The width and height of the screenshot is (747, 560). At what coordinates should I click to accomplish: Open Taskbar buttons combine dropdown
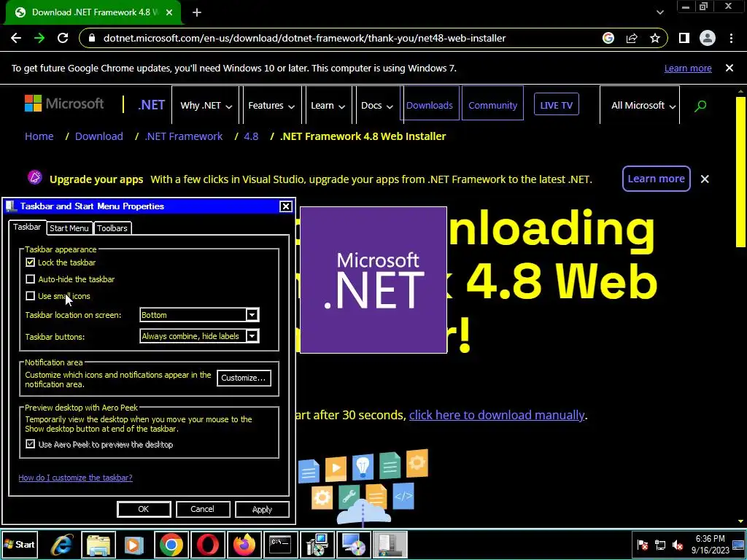tap(200, 336)
